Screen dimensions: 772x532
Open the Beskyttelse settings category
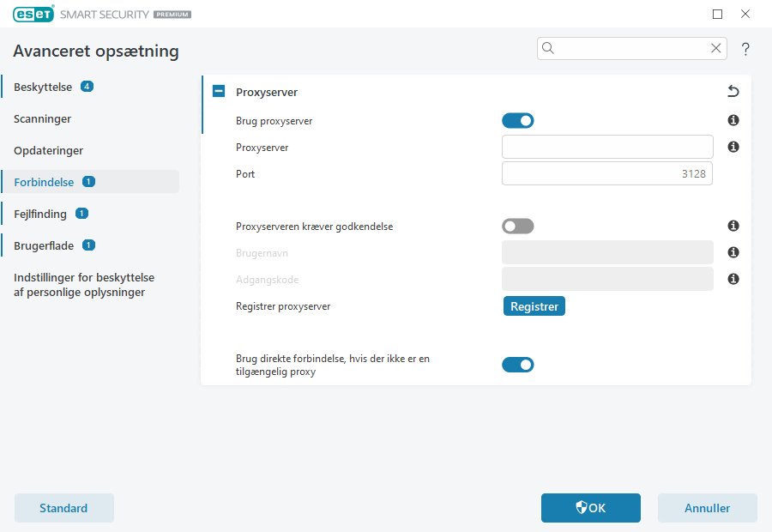coord(43,87)
